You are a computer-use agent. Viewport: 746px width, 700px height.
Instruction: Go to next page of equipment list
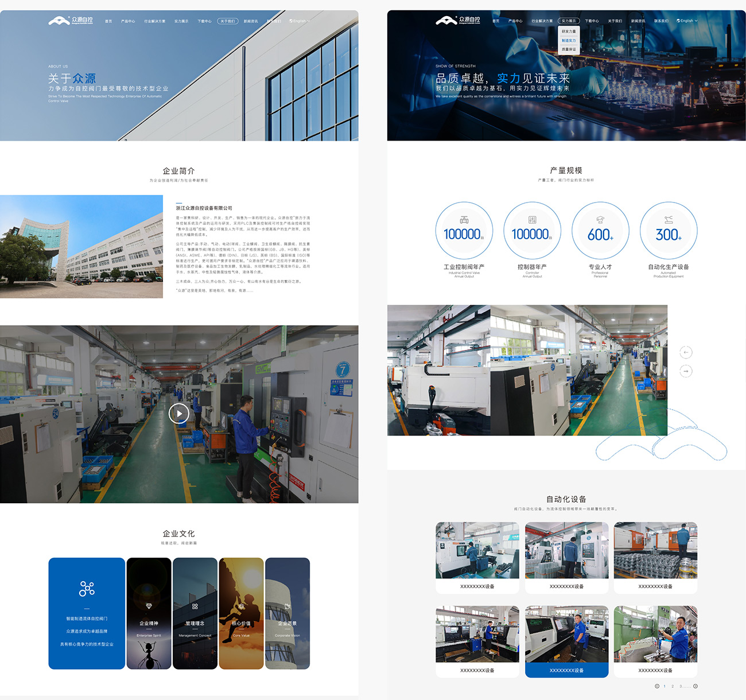click(696, 686)
